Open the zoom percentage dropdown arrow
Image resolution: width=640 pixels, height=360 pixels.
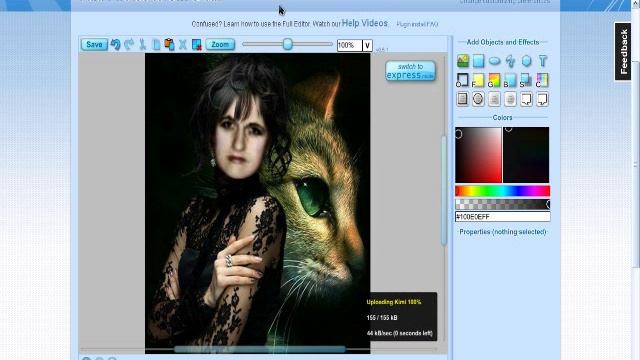[367, 45]
